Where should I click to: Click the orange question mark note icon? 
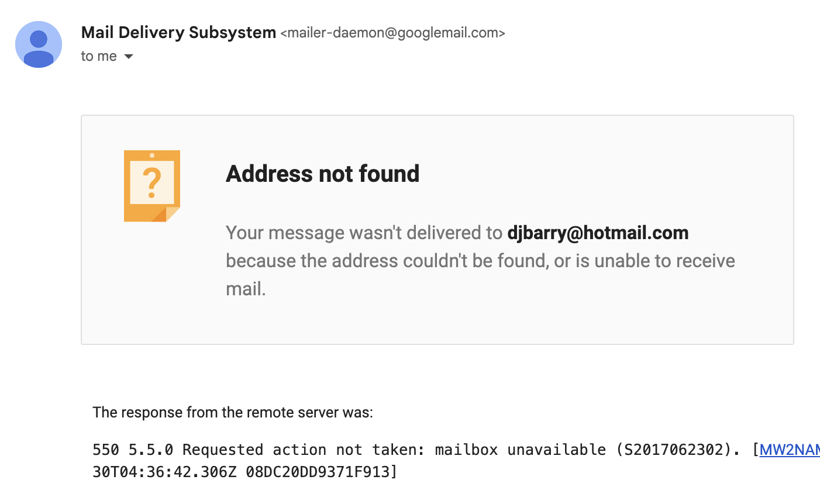152,186
